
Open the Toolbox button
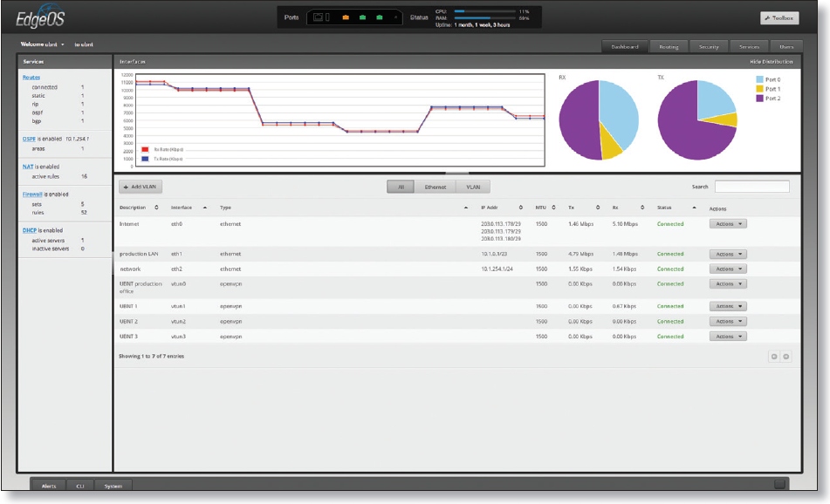pos(779,18)
